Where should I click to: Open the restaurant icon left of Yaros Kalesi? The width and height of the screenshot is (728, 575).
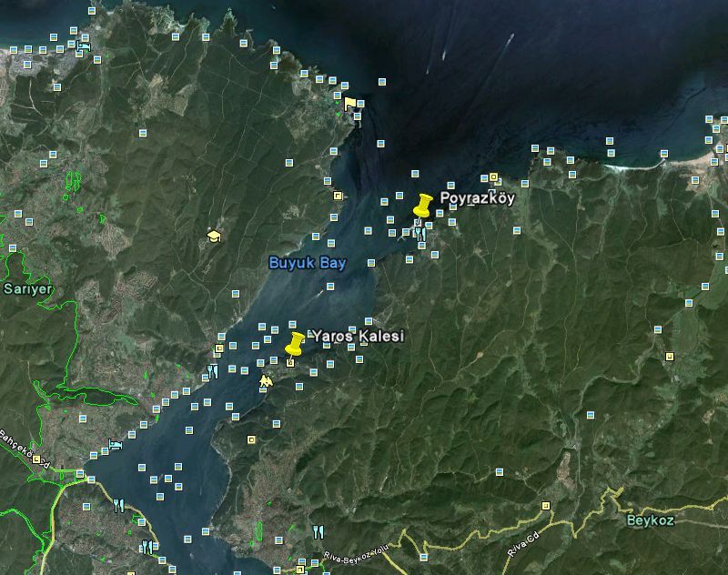coord(212,371)
